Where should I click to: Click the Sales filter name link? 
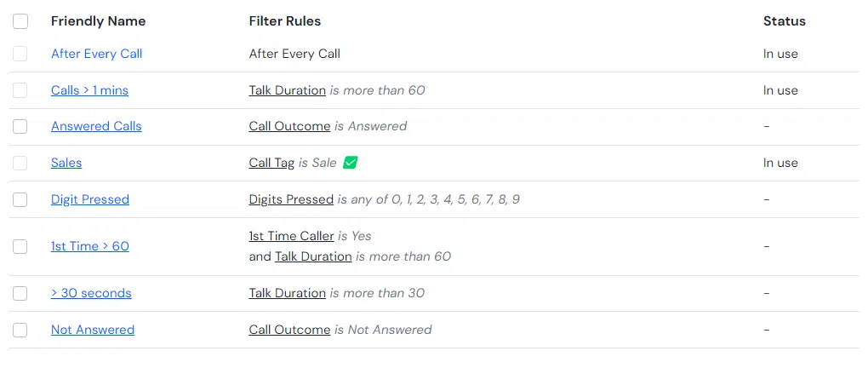click(x=66, y=163)
